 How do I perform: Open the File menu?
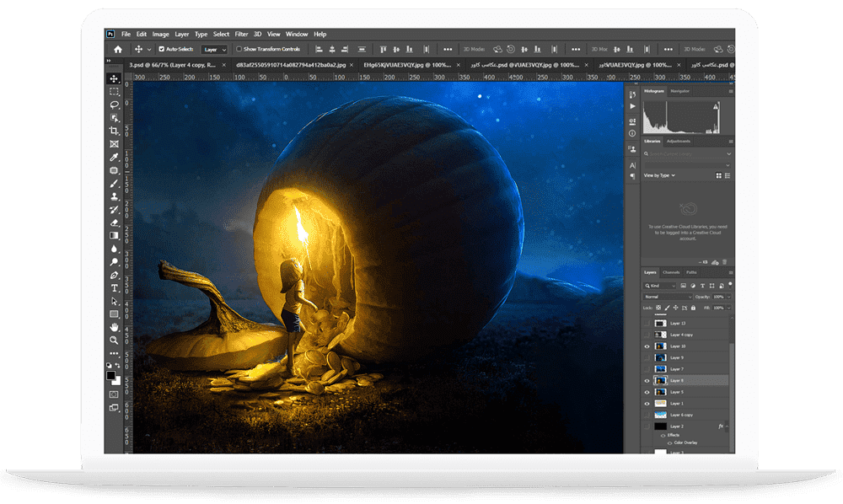(x=126, y=34)
